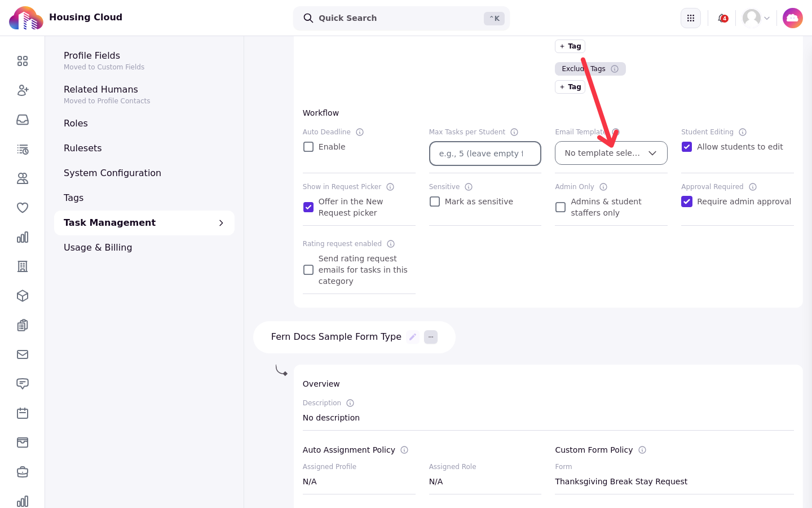The image size is (812, 508).
Task: Open the dashboard grid icon in sidebar
Action: (x=23, y=61)
